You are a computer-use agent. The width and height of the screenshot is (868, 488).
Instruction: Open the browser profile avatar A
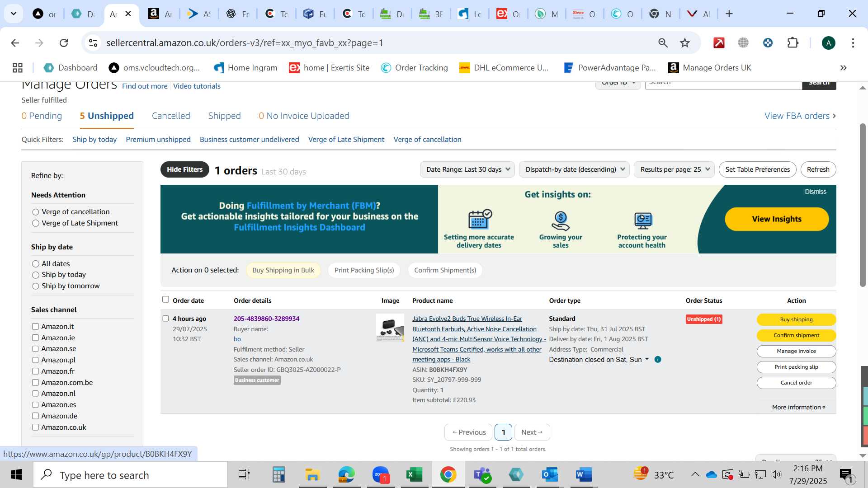coord(828,43)
